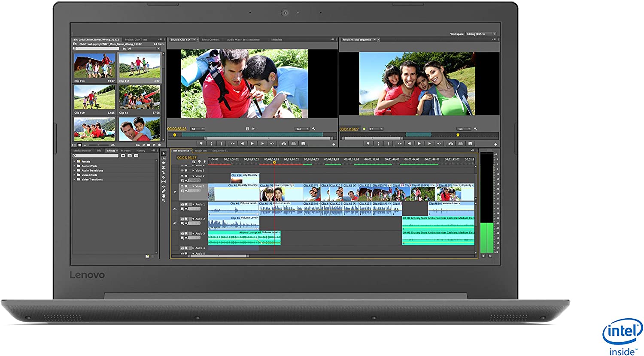This screenshot has width=644, height=356.
Task: Activate the Zoom magnifier tool
Action: [x=163, y=200]
